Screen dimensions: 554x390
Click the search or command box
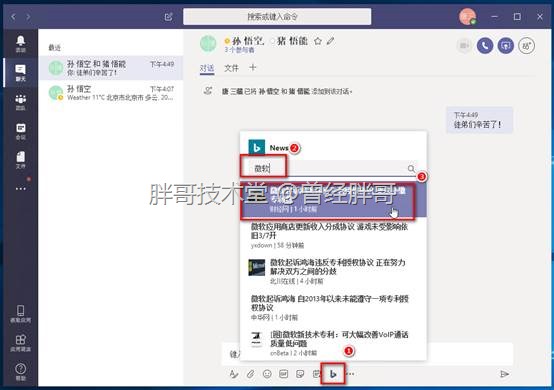pyautogui.click(x=277, y=17)
